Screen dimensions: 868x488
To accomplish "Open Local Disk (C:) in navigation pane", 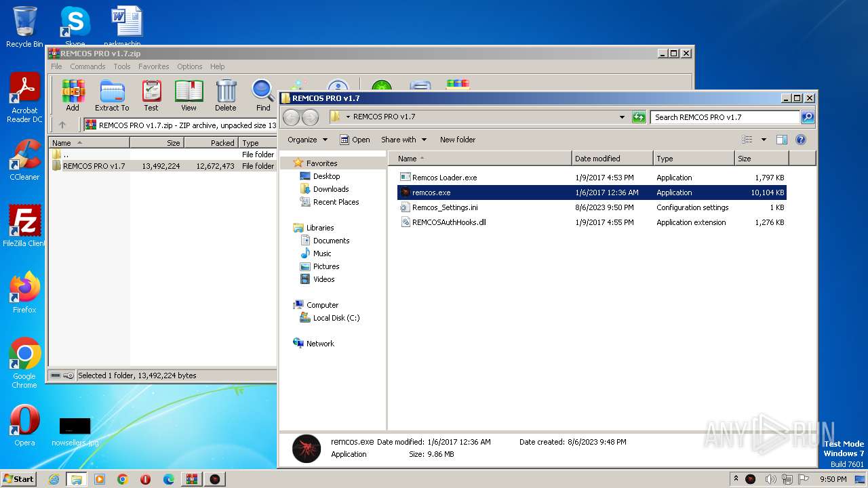I will [x=336, y=318].
